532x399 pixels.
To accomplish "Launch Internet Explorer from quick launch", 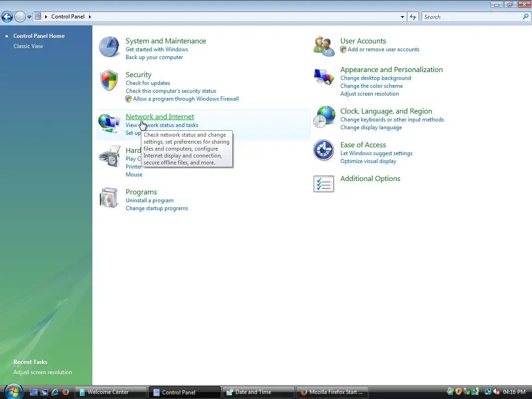I will [55, 392].
